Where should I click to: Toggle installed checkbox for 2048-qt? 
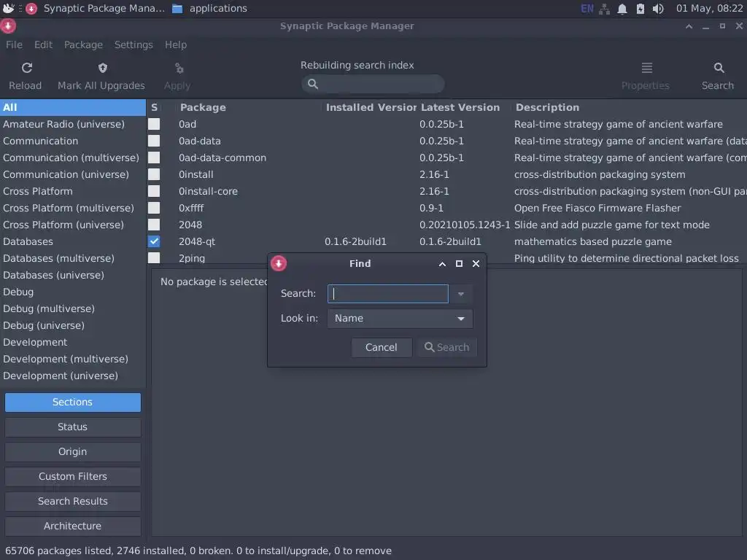[x=154, y=241]
